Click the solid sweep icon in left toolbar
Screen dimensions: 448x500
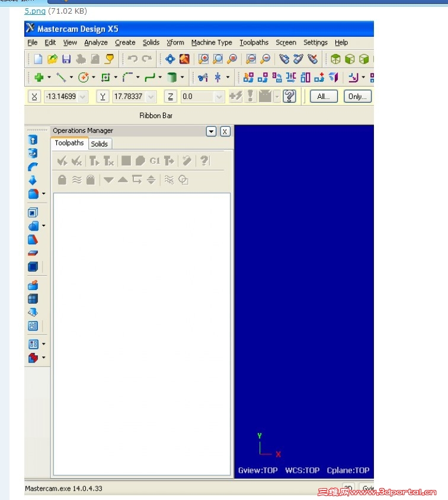(33, 167)
